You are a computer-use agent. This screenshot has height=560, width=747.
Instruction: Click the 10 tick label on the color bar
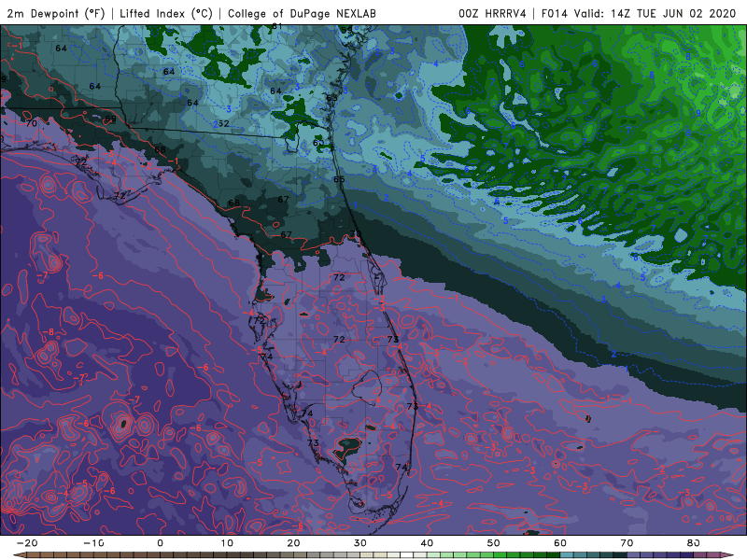click(x=227, y=543)
